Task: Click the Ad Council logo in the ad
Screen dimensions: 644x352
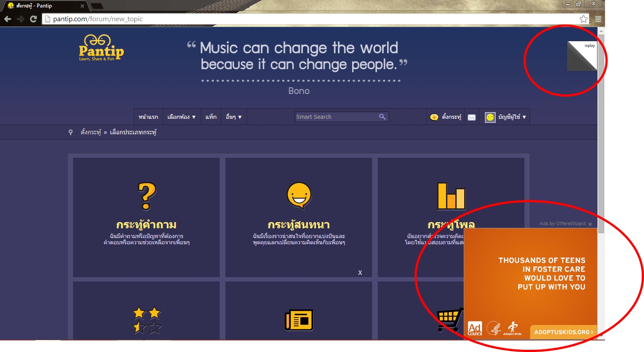Action: click(475, 328)
